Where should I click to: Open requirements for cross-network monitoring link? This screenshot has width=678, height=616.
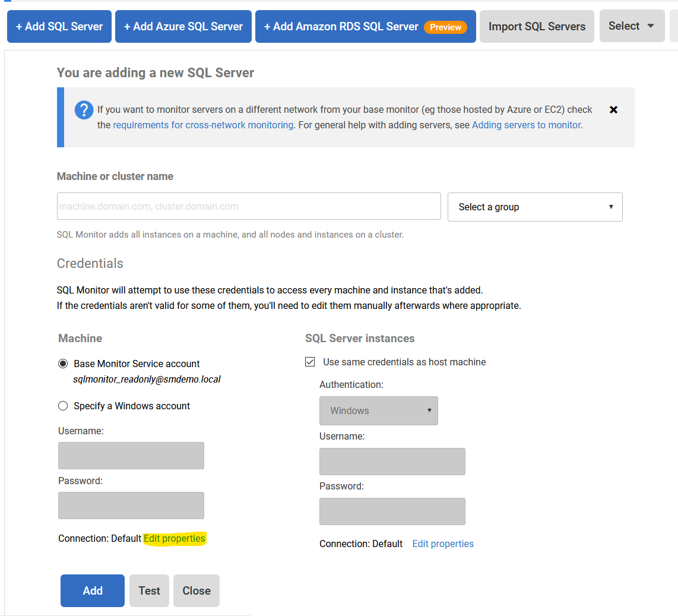[203, 125]
